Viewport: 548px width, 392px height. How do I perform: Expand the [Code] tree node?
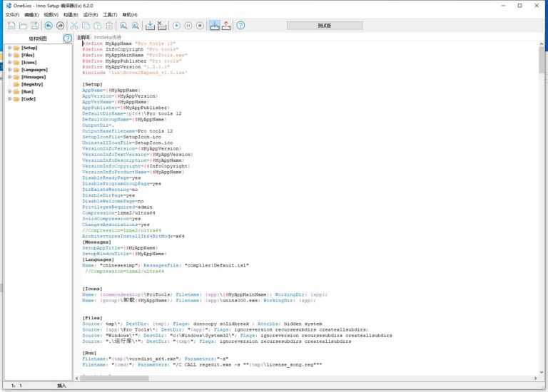click(x=9, y=99)
